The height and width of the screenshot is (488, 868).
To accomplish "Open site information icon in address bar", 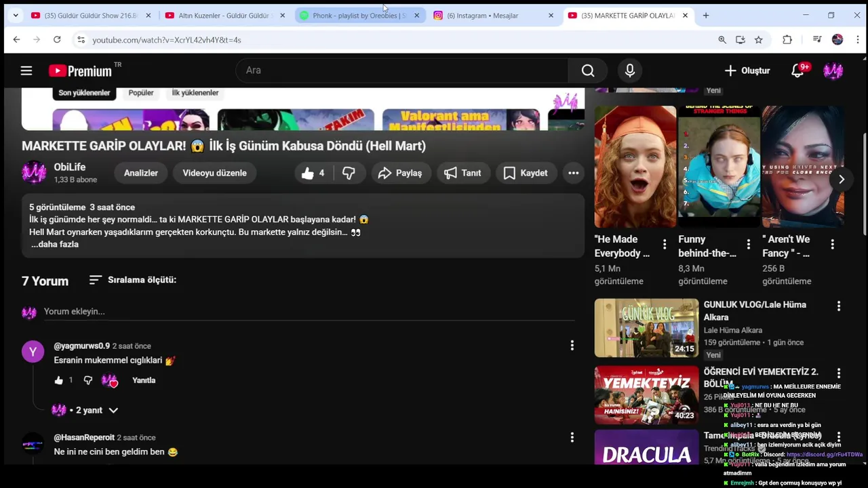I will pos(81,40).
